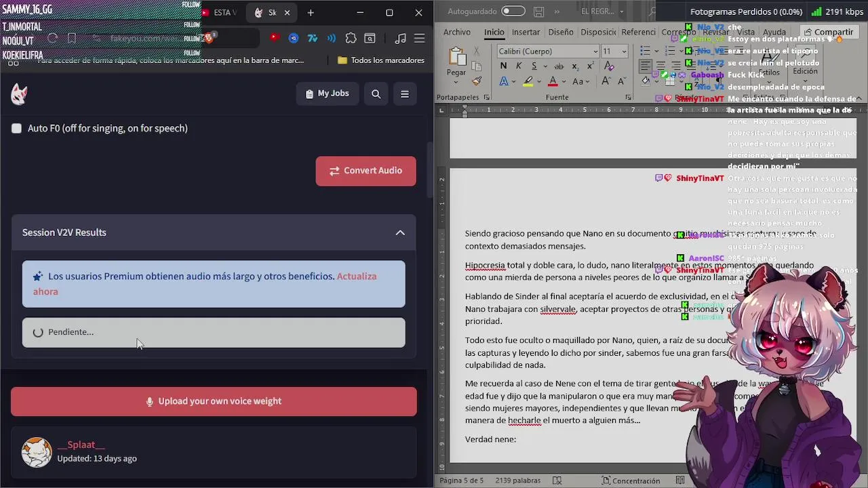Viewport: 868px width, 488px height.
Task: Apply subscript with the x₂ icon
Action: [575, 66]
